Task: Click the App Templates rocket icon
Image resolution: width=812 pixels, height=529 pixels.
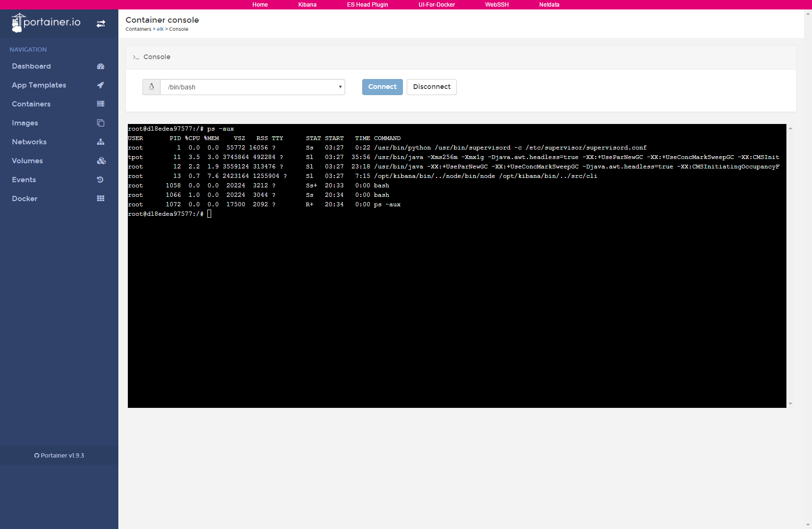Action: coord(100,85)
